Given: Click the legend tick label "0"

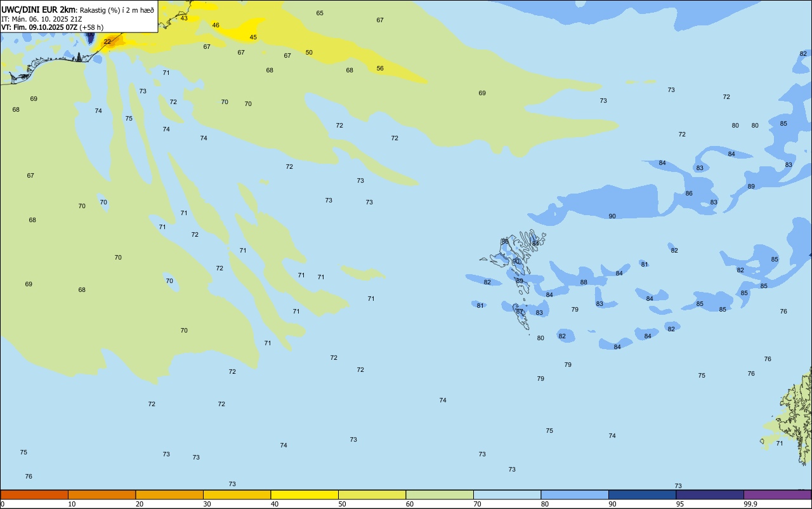Looking at the screenshot, I should (x=3, y=504).
